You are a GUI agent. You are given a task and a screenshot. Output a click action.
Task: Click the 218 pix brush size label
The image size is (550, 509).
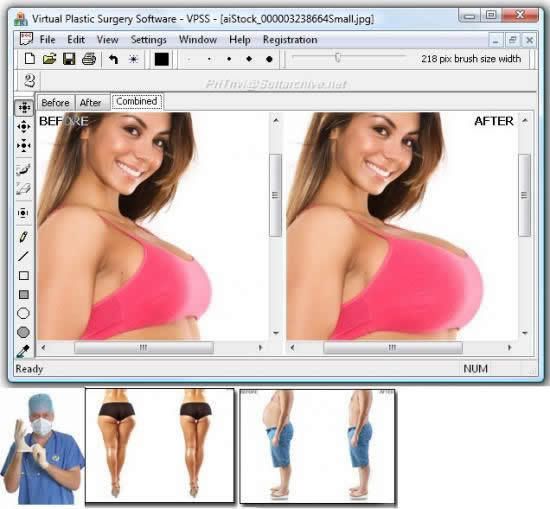click(x=471, y=59)
